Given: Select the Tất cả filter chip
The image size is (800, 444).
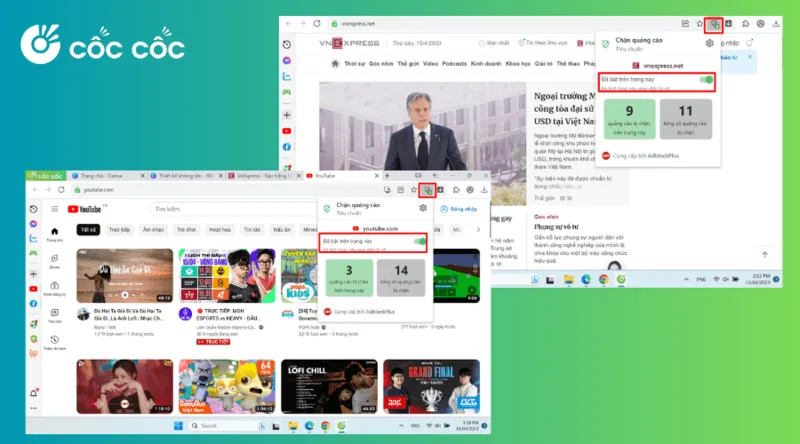Looking at the screenshot, I should coord(88,230).
